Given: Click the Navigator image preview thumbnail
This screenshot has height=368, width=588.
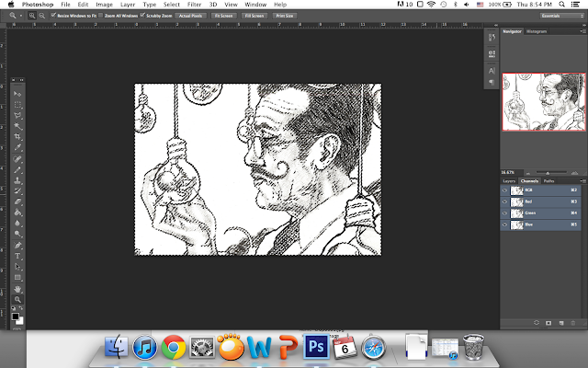Looking at the screenshot, I should coord(544,102).
